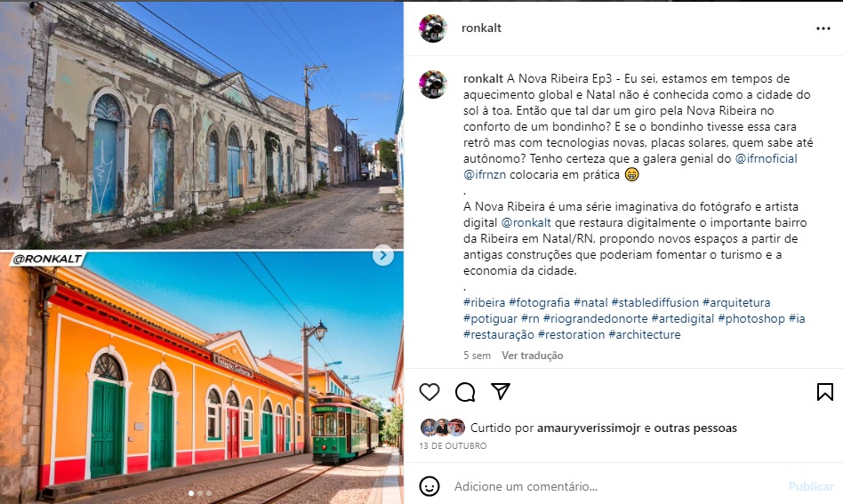Open the @ifrnoficial mention link

766,158
